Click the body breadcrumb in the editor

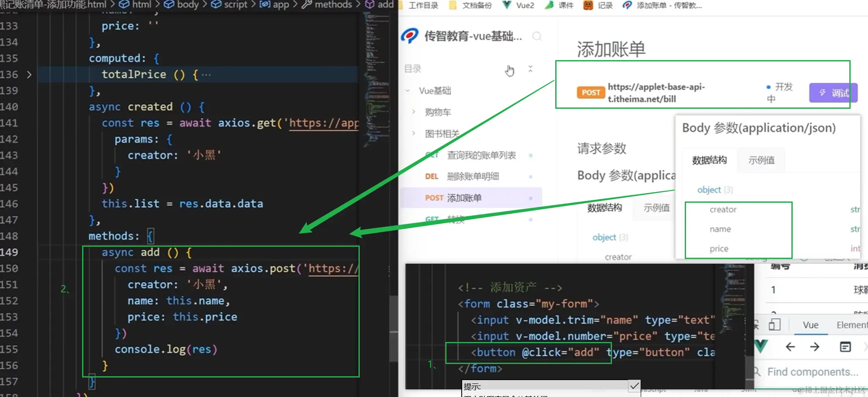[181, 5]
